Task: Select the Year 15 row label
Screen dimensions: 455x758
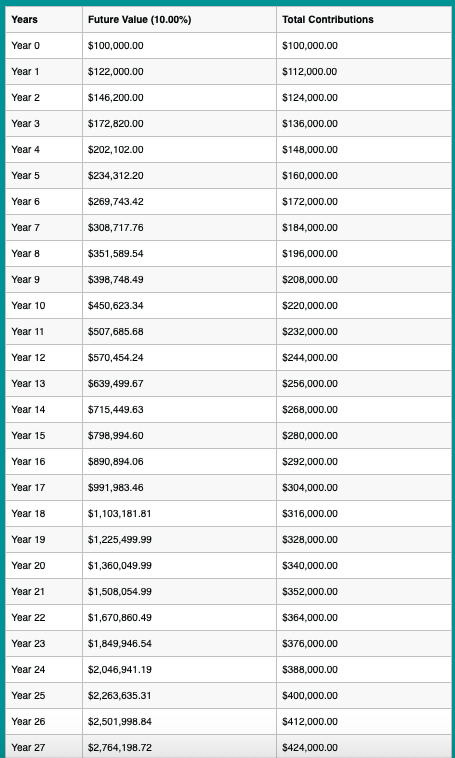Action: 28,436
